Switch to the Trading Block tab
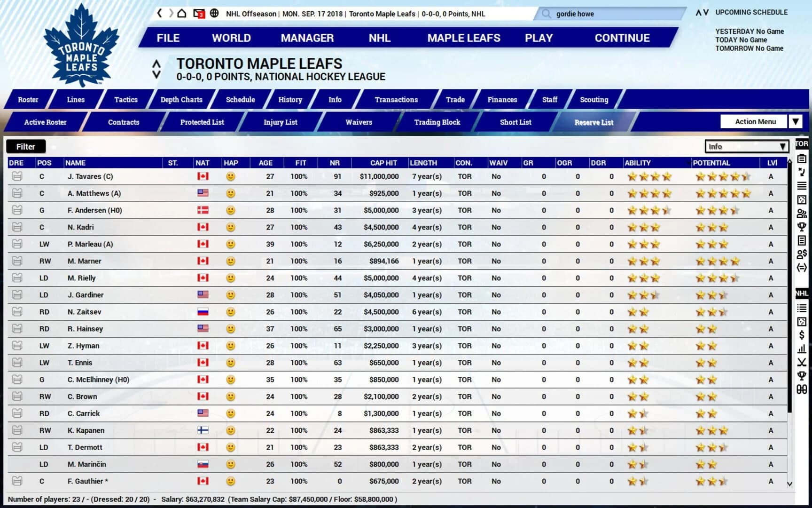812x508 pixels. [x=437, y=122]
